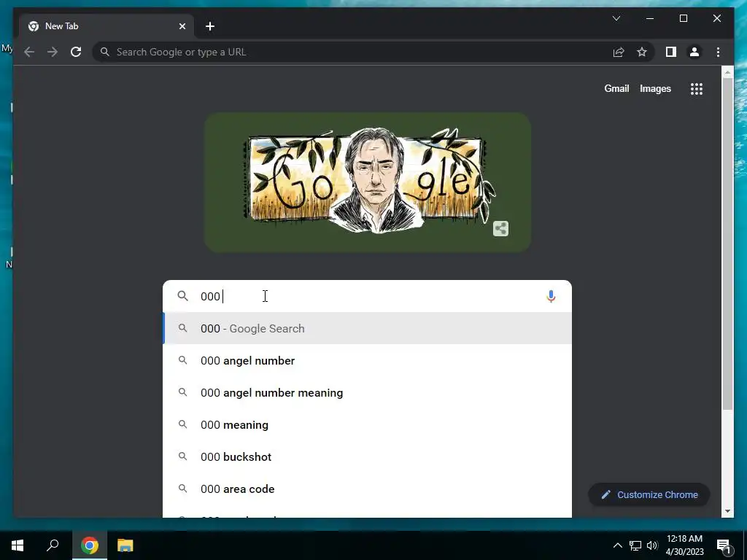Click the scrollbar down arrow

point(727,511)
